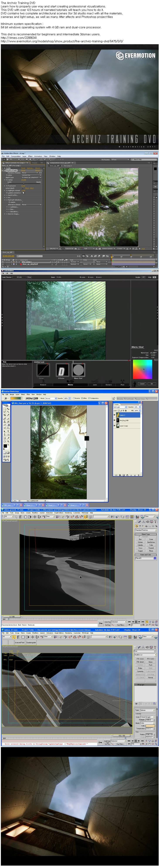Click the Auto Key button in 3ds Max
160x868 pixels.
[107, 622]
